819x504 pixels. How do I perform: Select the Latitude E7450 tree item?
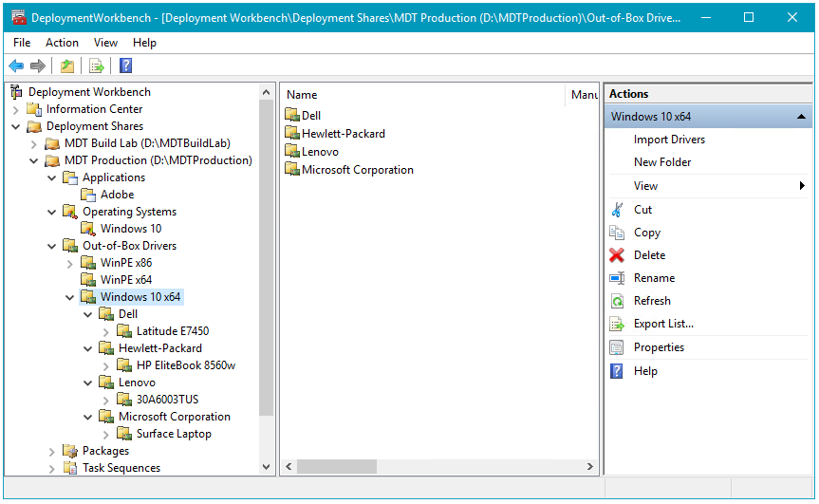click(173, 331)
